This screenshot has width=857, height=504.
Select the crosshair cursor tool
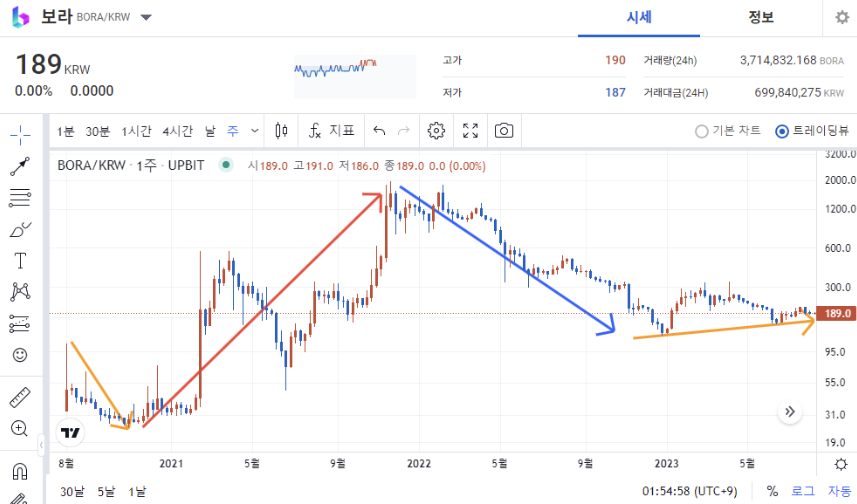(x=20, y=134)
